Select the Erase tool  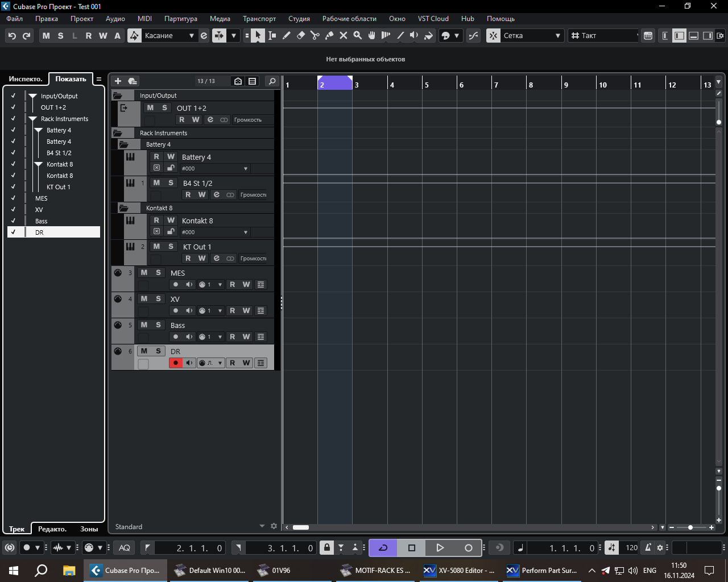point(300,36)
